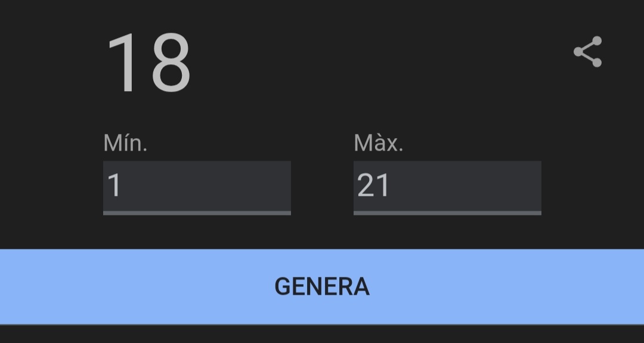Image resolution: width=644 pixels, height=343 pixels.
Task: Select the minimum value 1
Action: pos(114,186)
